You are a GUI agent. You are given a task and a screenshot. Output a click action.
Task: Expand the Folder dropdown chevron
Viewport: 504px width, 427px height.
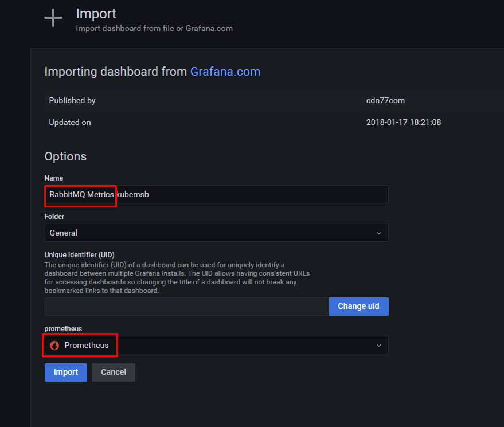pyautogui.click(x=379, y=233)
